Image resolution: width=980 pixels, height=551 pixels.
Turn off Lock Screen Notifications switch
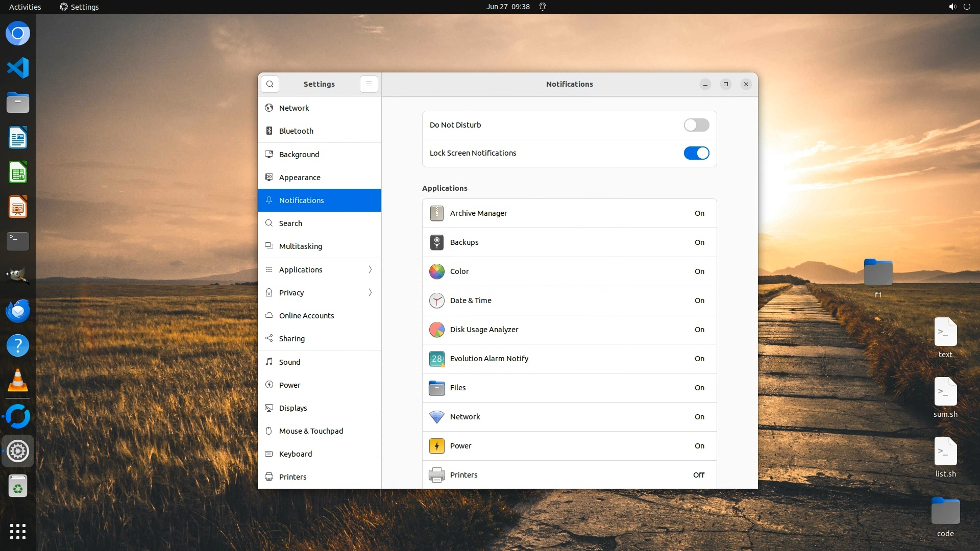point(696,153)
